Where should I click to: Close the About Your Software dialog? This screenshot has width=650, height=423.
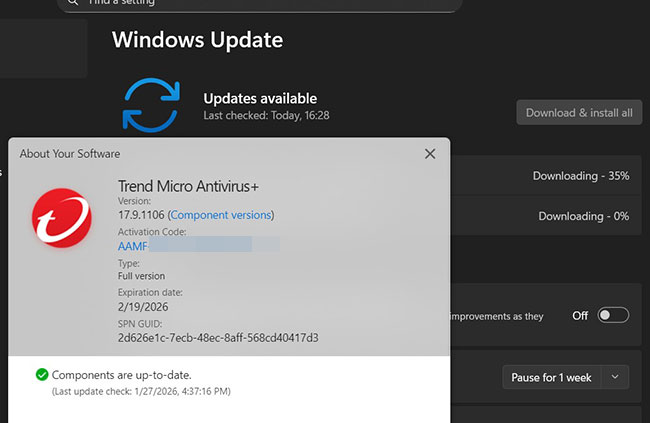click(x=430, y=154)
